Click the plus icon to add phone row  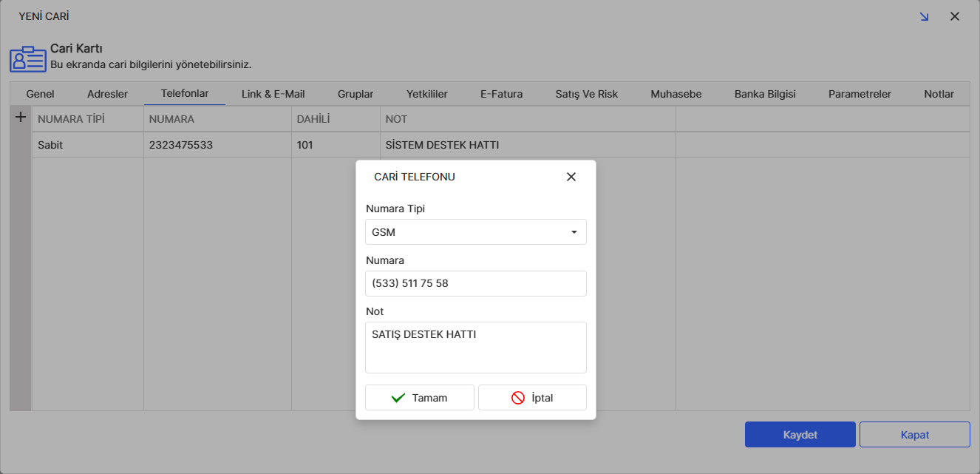[x=21, y=118]
